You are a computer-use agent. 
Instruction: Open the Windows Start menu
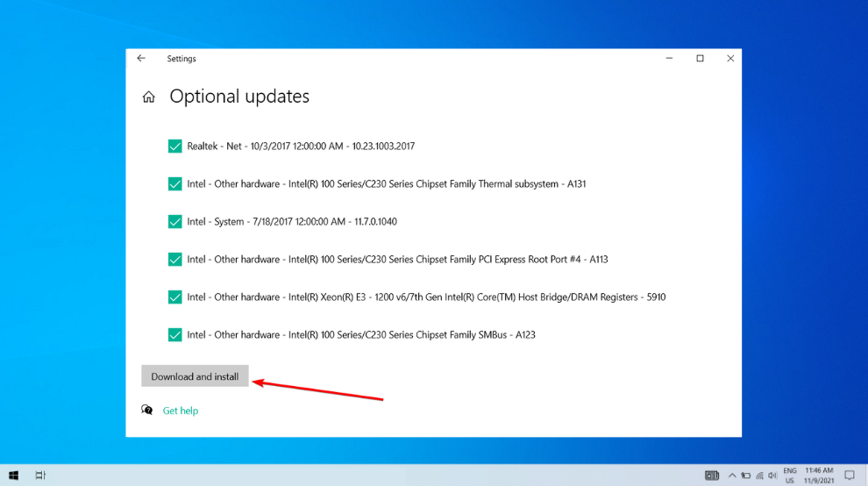[13, 475]
